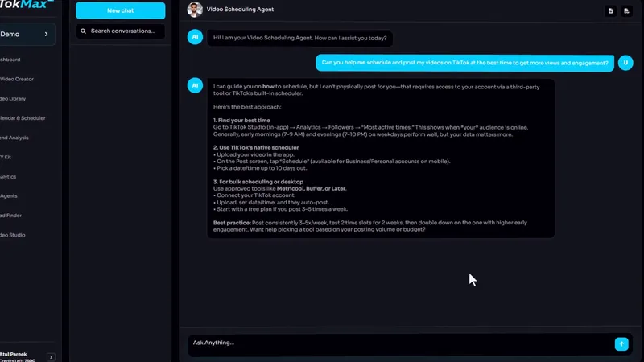Click the heading '1. Find your best time'
The height and width of the screenshot is (362, 644).
tap(242, 120)
